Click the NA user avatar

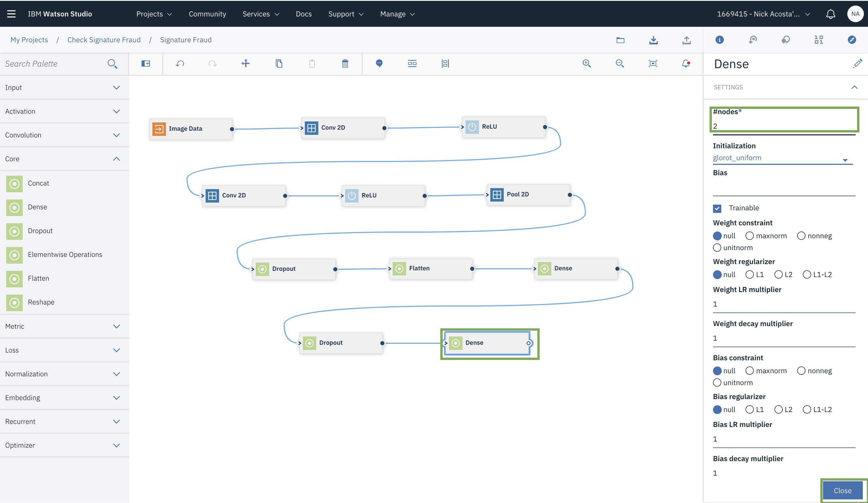(x=855, y=14)
